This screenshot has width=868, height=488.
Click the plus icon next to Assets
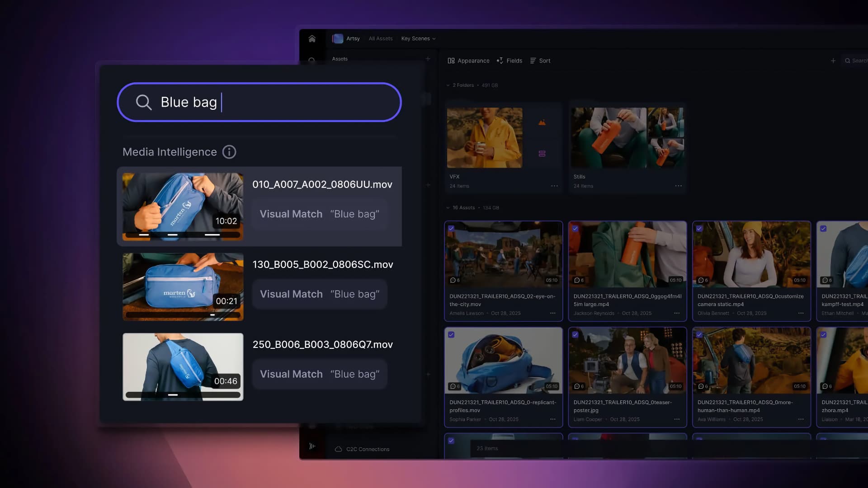(428, 58)
